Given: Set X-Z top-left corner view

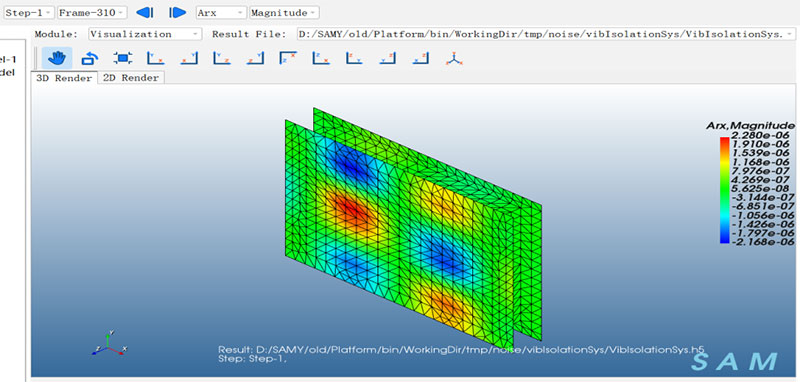Looking at the screenshot, I should click(x=288, y=58).
